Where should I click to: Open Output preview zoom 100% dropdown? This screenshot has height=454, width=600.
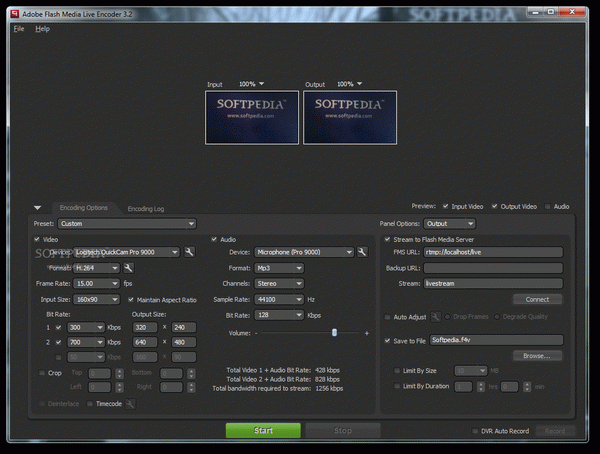pyautogui.click(x=349, y=84)
